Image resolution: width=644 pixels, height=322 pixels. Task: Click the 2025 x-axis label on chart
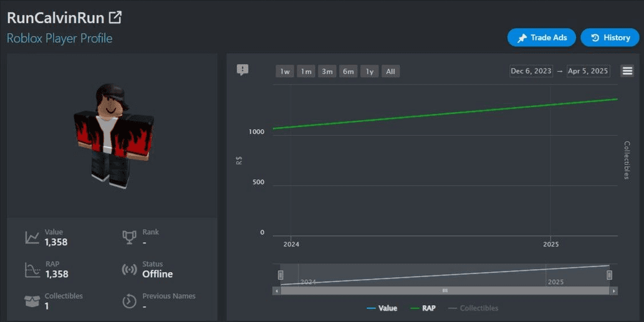tap(550, 244)
